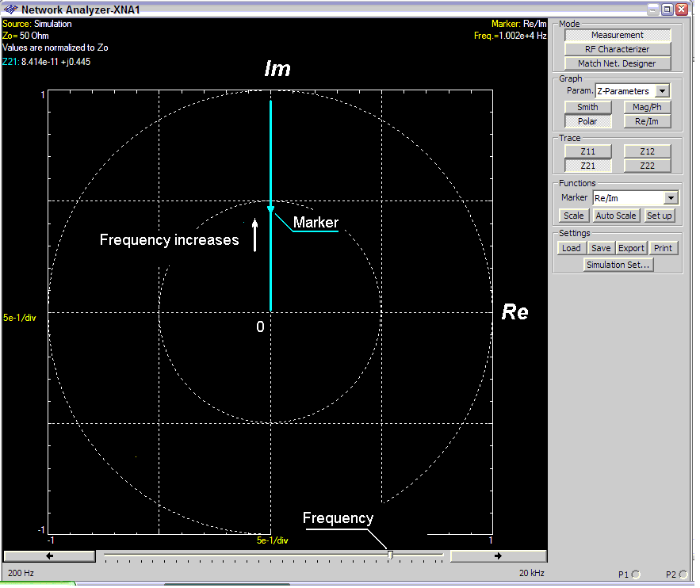The width and height of the screenshot is (700, 588).
Task: Switch to Measurement mode
Action: (x=617, y=35)
